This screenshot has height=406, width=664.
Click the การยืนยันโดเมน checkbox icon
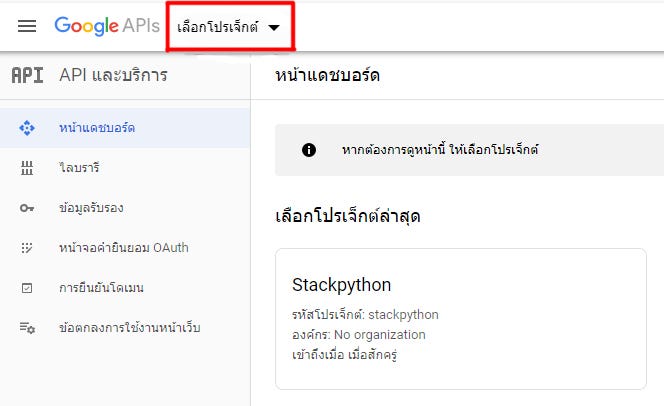click(x=27, y=288)
